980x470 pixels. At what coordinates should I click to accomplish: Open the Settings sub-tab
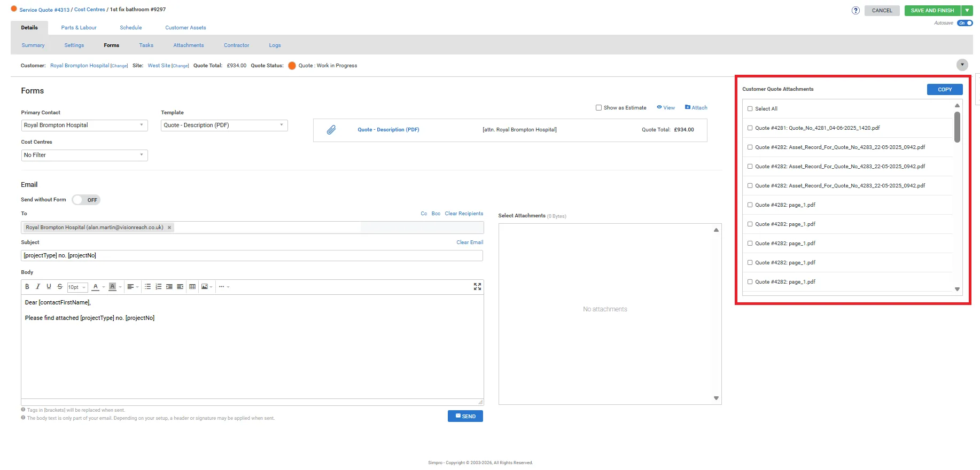(x=74, y=45)
